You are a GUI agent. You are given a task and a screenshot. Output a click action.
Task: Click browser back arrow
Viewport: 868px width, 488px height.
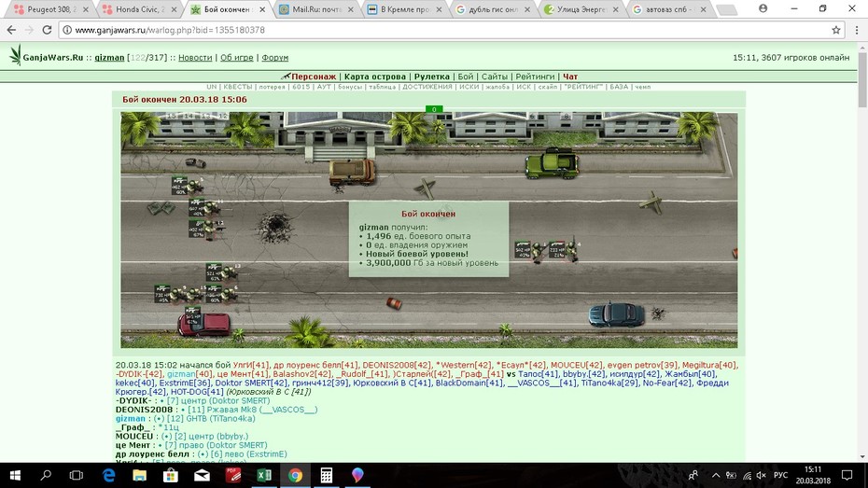tap(11, 30)
